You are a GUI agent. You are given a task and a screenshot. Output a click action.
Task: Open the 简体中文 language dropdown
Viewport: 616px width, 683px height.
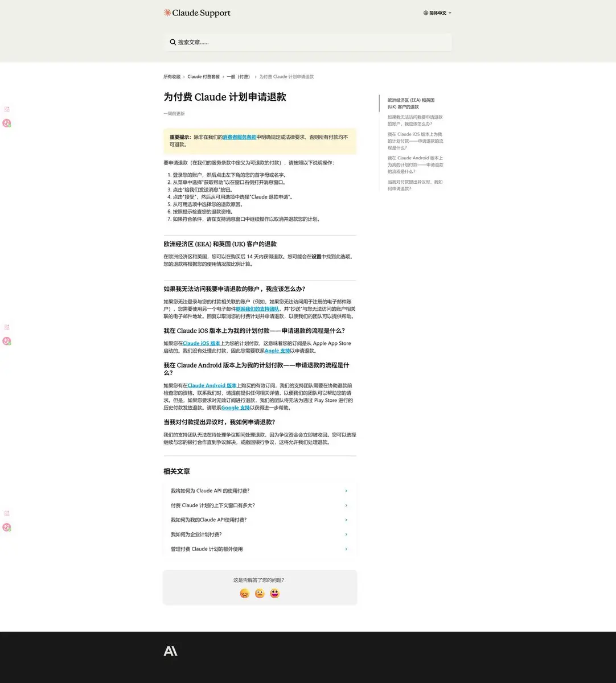(437, 13)
